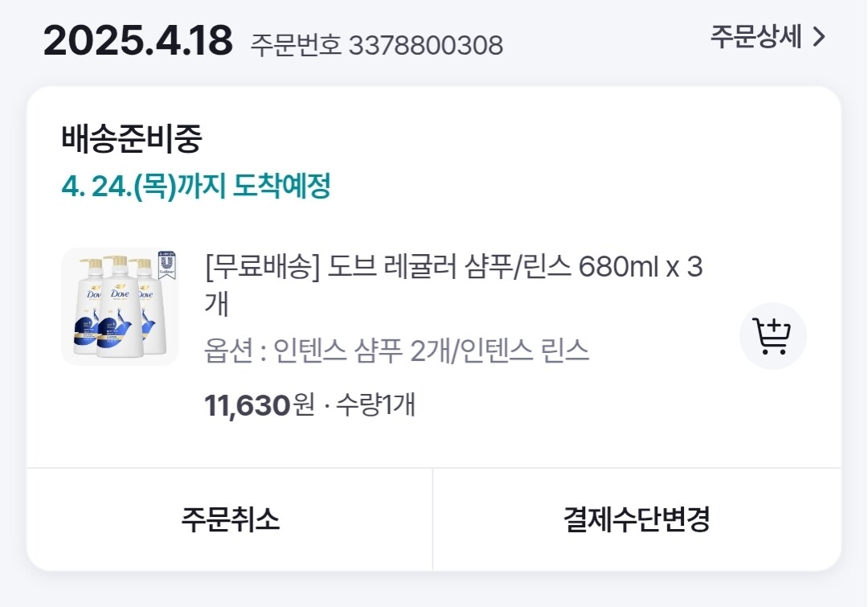This screenshot has width=868, height=607.
Task: Open 주문상세 order details link
Action: point(756,37)
